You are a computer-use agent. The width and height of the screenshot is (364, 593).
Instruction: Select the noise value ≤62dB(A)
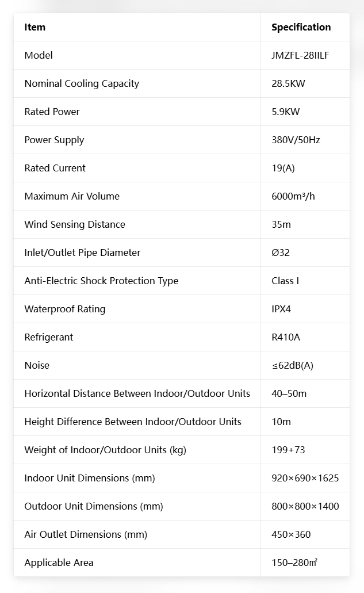click(x=292, y=365)
